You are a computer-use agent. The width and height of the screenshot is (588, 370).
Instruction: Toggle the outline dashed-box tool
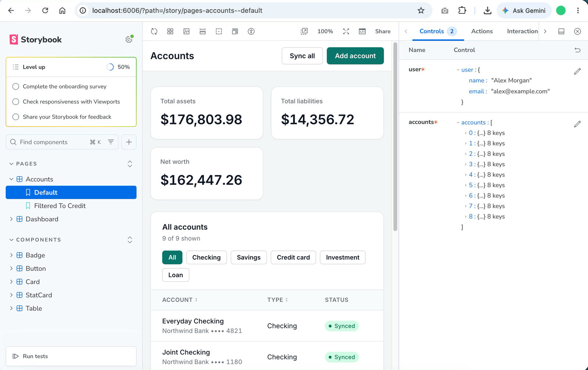tap(219, 32)
